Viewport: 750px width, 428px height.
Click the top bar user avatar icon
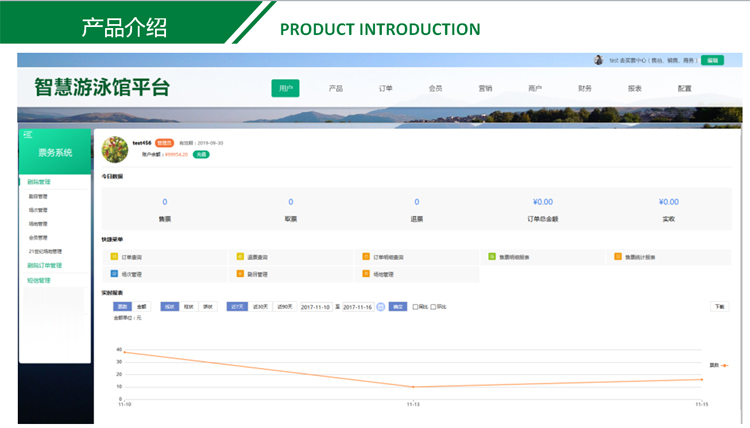598,60
